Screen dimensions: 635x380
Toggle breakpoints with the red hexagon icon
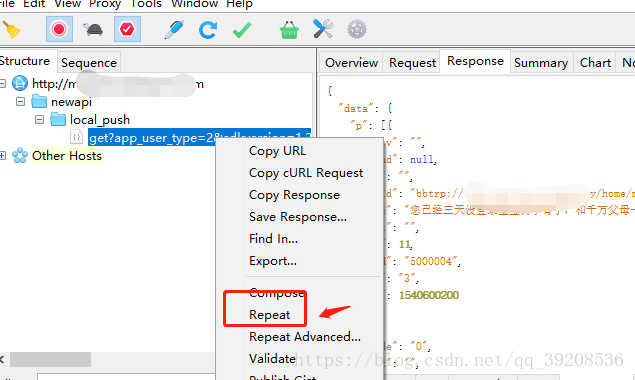tap(127, 29)
